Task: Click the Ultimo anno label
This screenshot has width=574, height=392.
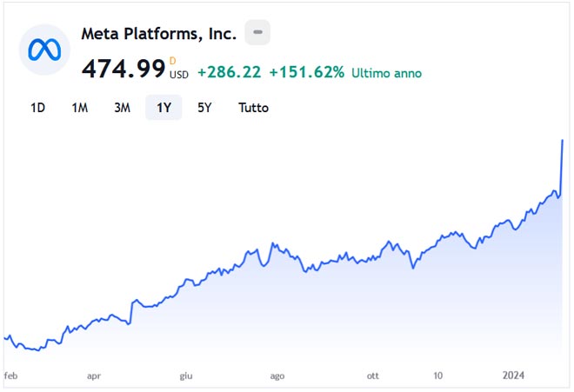Action: pos(386,73)
